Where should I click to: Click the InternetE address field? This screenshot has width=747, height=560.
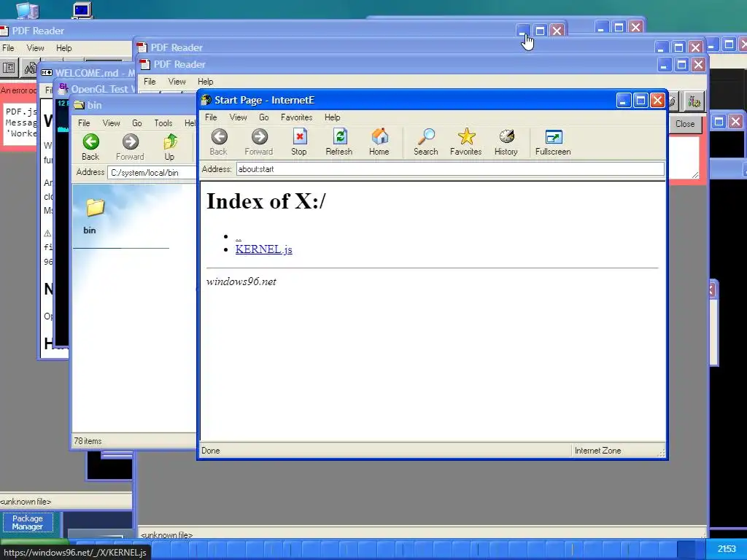click(449, 169)
